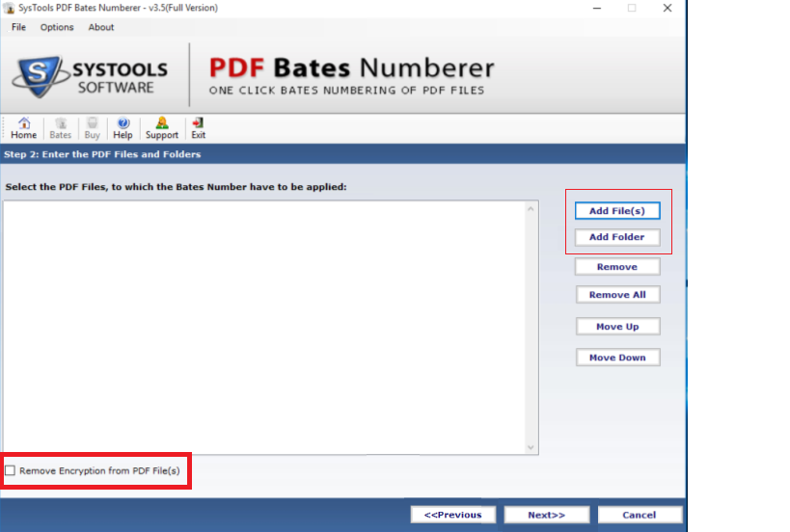The image size is (790, 532).
Task: Click the Add Folder button
Action: tap(617, 237)
